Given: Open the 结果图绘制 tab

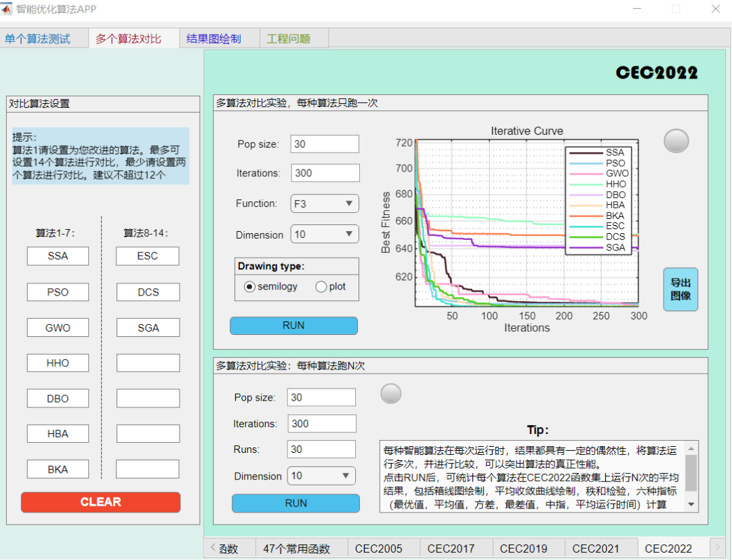Looking at the screenshot, I should point(213,38).
